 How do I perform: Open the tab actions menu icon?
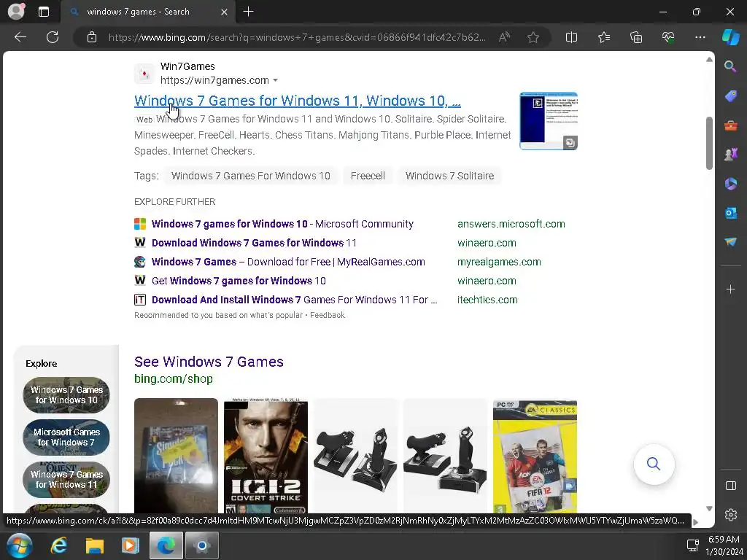[x=44, y=12]
